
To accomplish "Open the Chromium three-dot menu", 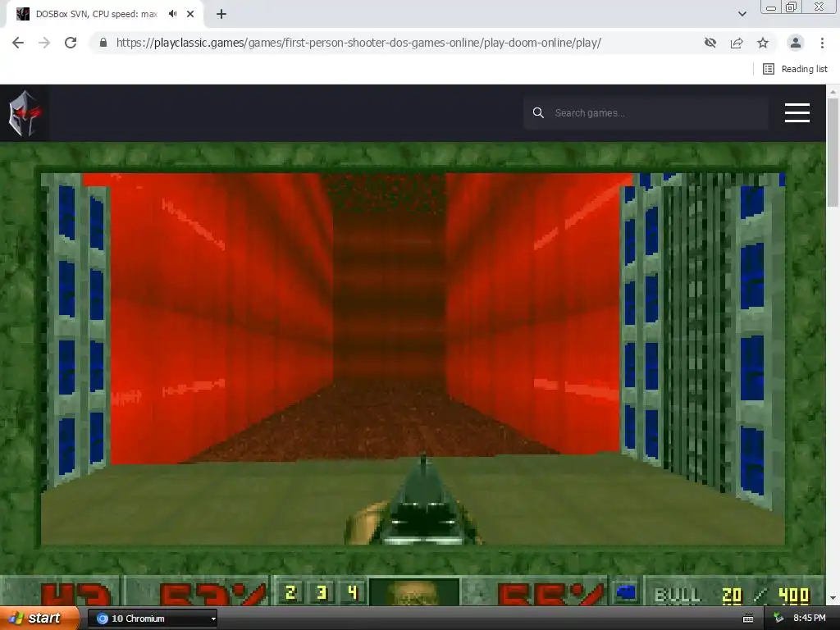I will coord(822,43).
